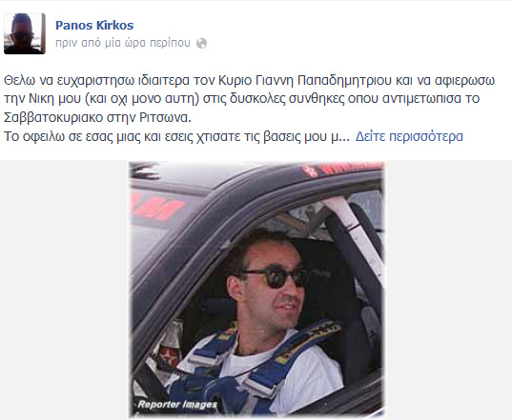
Task: Click the post timestamp πριν από μία ώρα περίπου
Action: 123,43
